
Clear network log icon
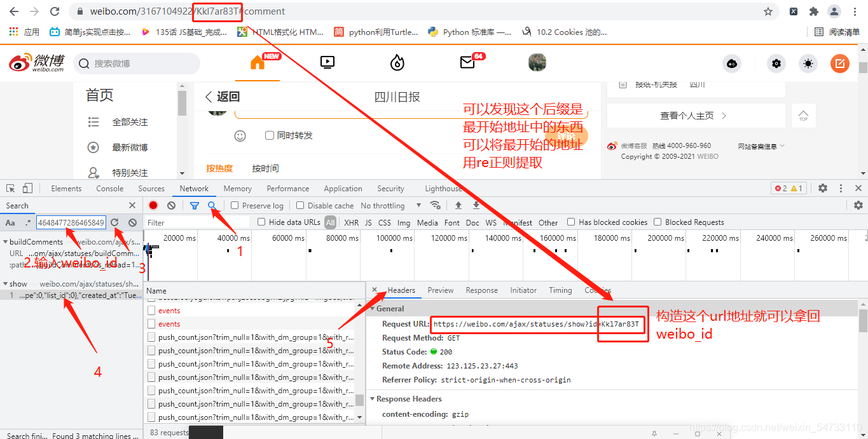point(171,205)
